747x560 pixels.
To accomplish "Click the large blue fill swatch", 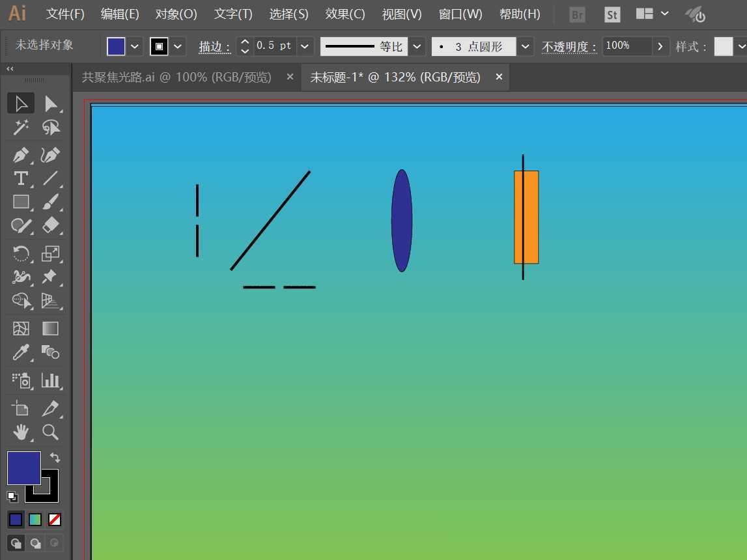I will 23,468.
